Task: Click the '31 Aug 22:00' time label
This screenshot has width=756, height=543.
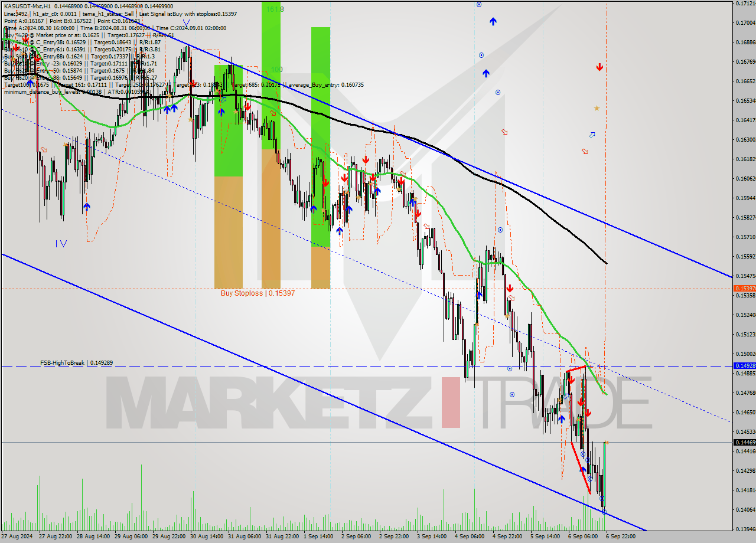Action: pos(283,537)
